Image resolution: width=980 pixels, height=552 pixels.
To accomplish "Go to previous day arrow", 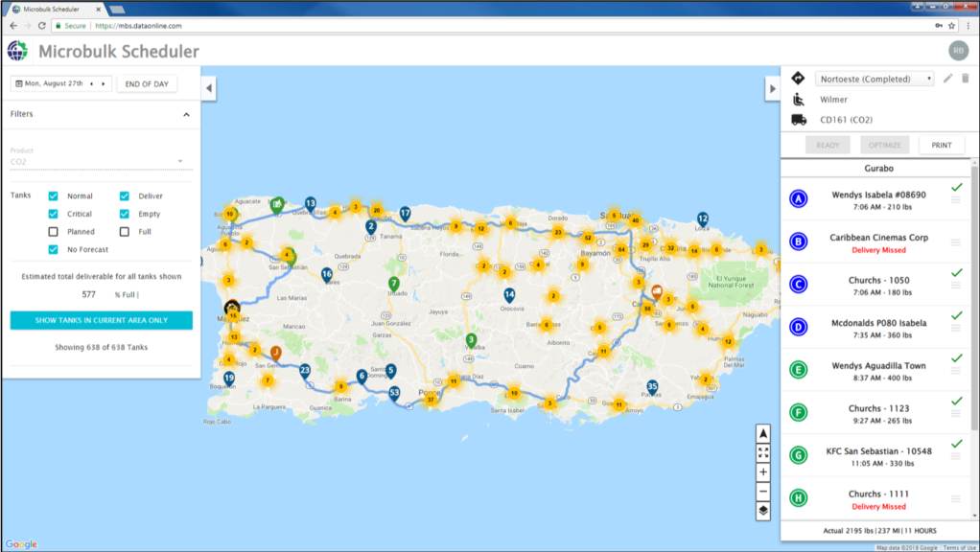I will [x=92, y=83].
